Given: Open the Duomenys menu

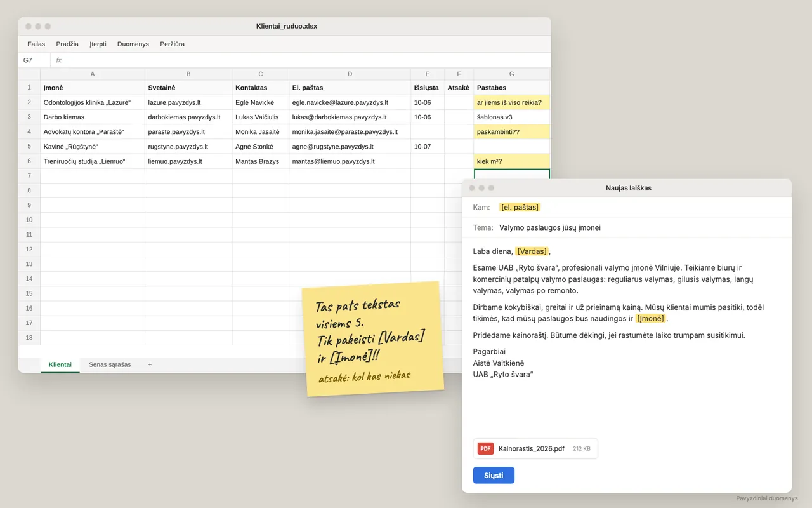Looking at the screenshot, I should click(133, 44).
